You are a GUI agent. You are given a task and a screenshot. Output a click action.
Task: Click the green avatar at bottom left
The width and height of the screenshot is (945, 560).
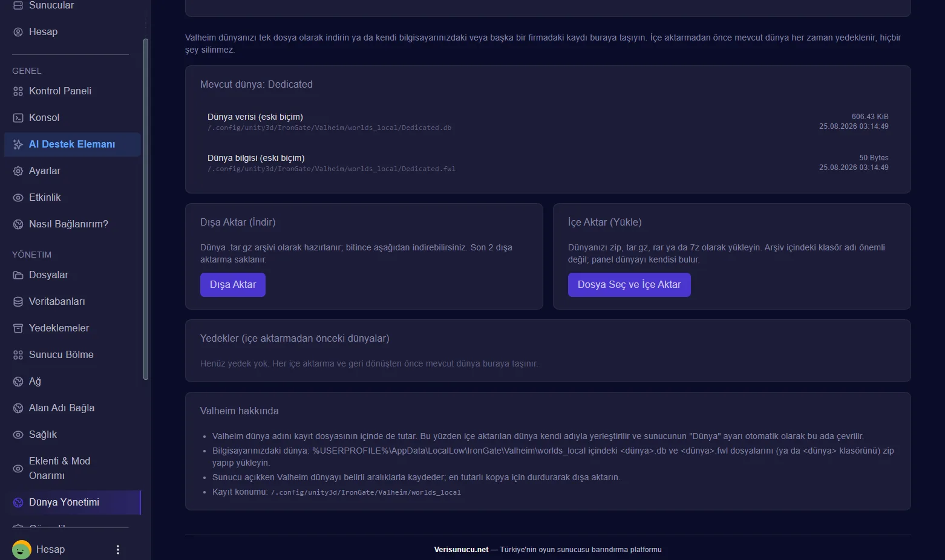tap(21, 550)
